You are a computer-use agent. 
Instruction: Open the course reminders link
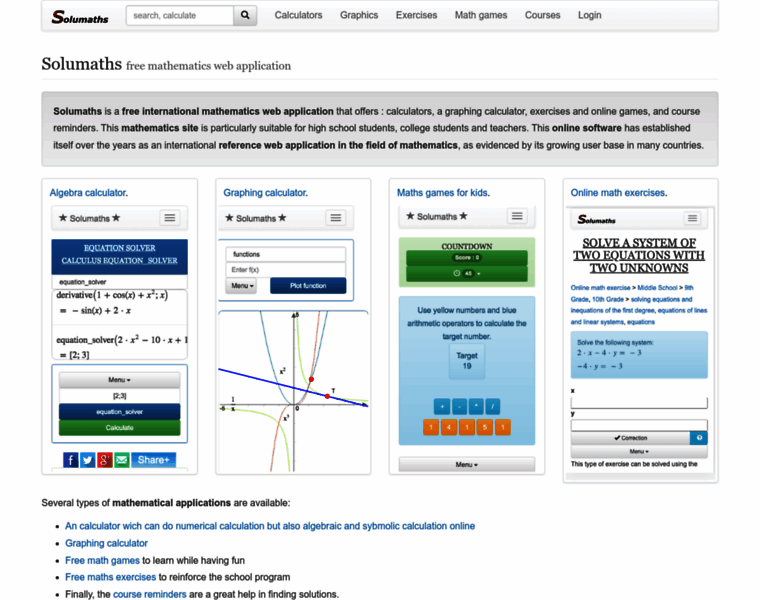click(x=149, y=594)
